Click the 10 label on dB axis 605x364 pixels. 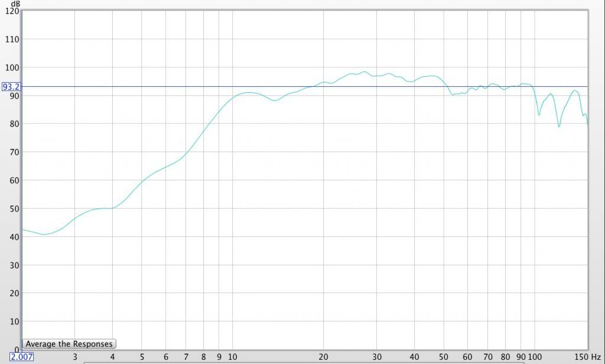(x=14, y=321)
